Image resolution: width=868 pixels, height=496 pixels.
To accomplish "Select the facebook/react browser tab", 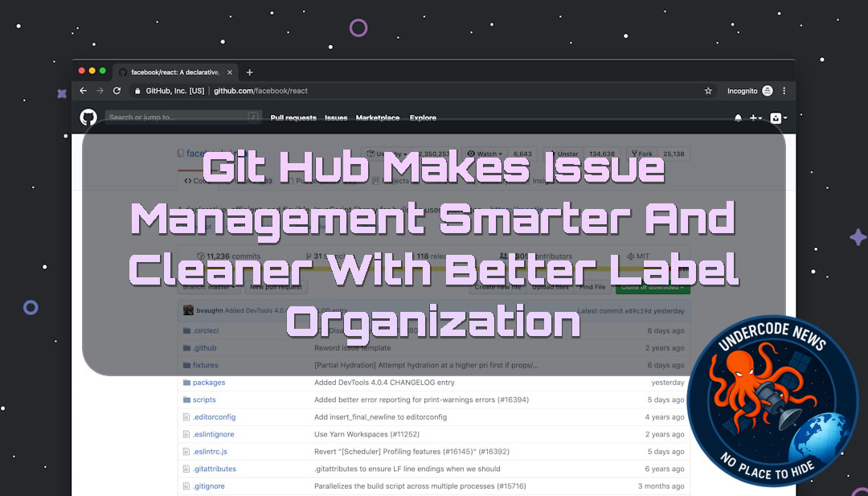I will coord(175,72).
